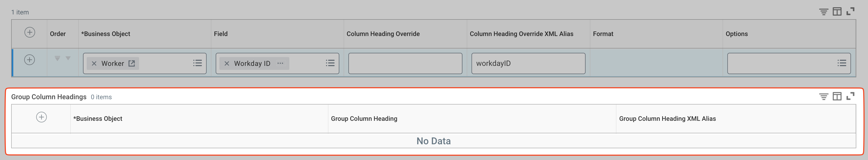Viewport: 868px width, 160px height.
Task: Add a row in Group Column Headings
Action: point(41,117)
